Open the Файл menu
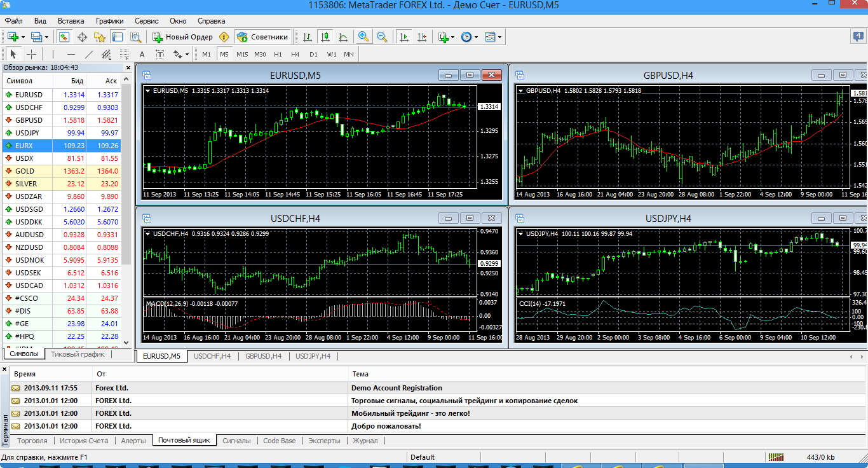This screenshot has width=868, height=468. tap(13, 21)
